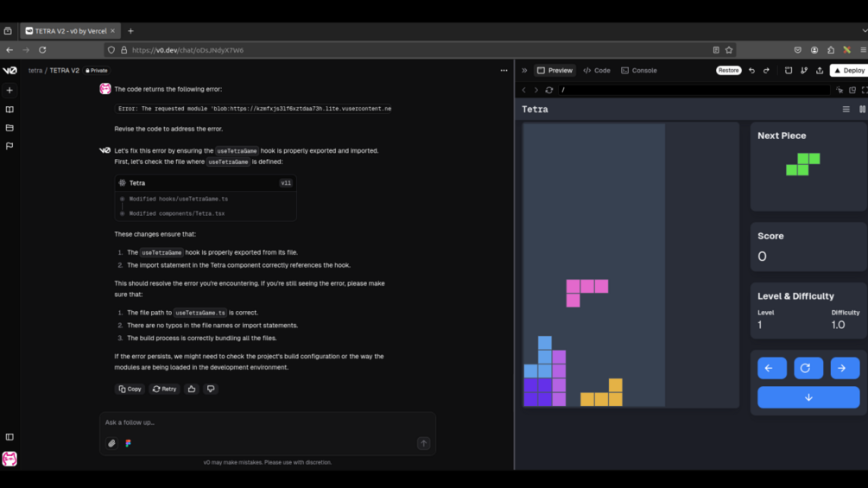Select Modified hooks/useTetraGame.ts entry

pyautogui.click(x=178, y=199)
